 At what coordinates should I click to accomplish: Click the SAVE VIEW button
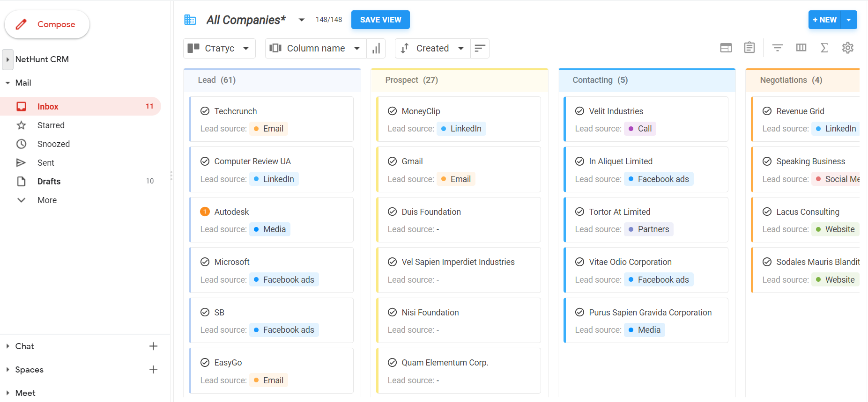click(380, 20)
